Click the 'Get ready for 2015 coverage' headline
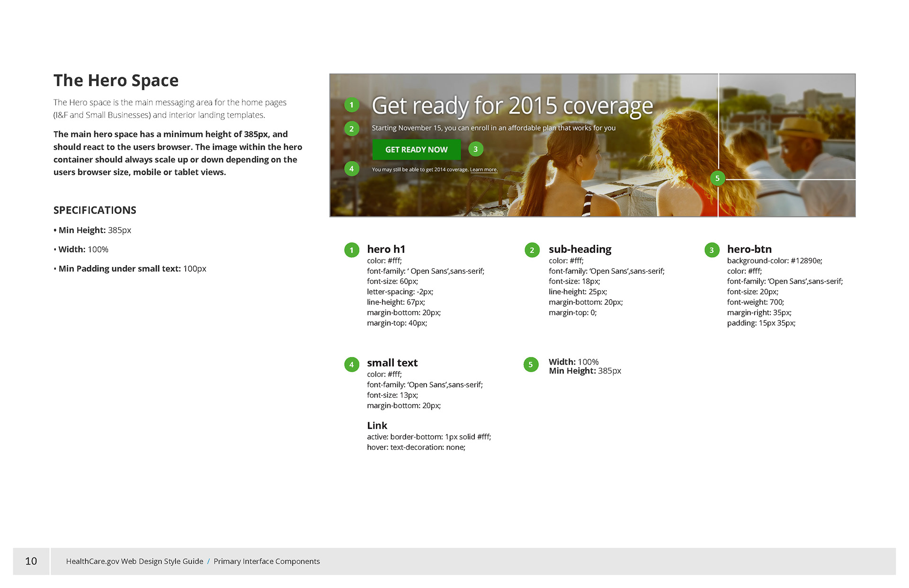The height and width of the screenshot is (588, 909). pyautogui.click(x=512, y=106)
